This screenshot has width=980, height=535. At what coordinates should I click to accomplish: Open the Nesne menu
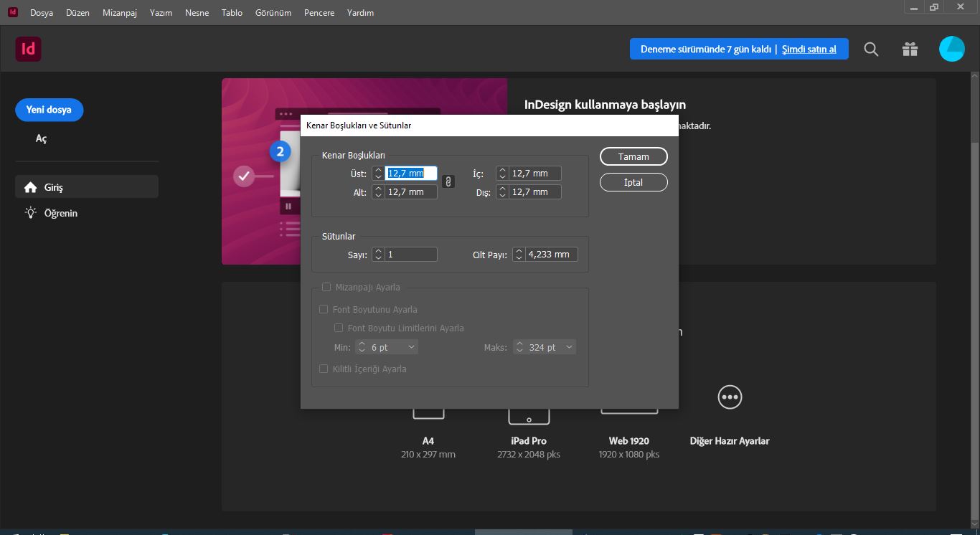pyautogui.click(x=197, y=13)
